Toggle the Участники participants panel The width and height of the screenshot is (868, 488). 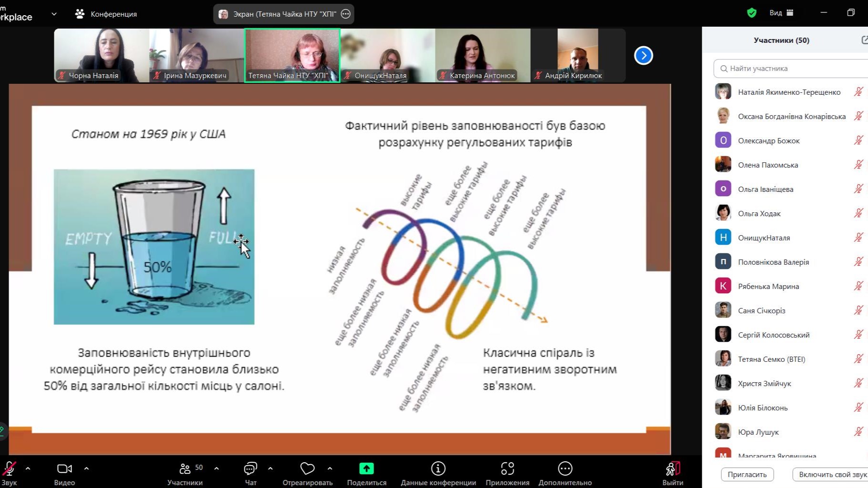185,469
